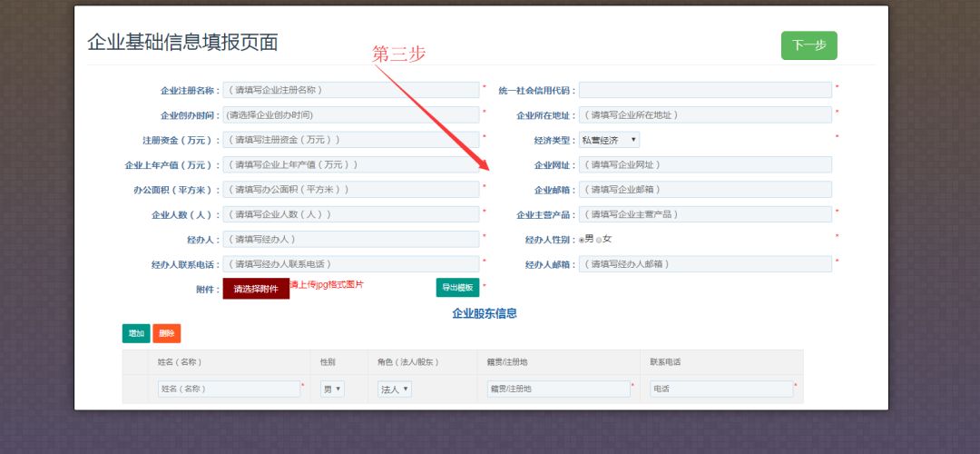Click the 企业创办时间 date field
Viewport: 980px width, 454px height.
[351, 115]
